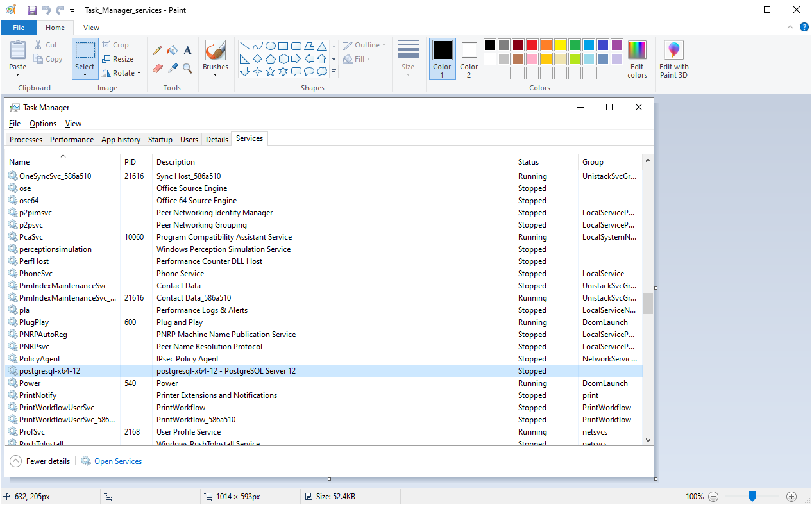Open Edit with Paint 3D
The width and height of the screenshot is (812, 505).
(673, 60)
